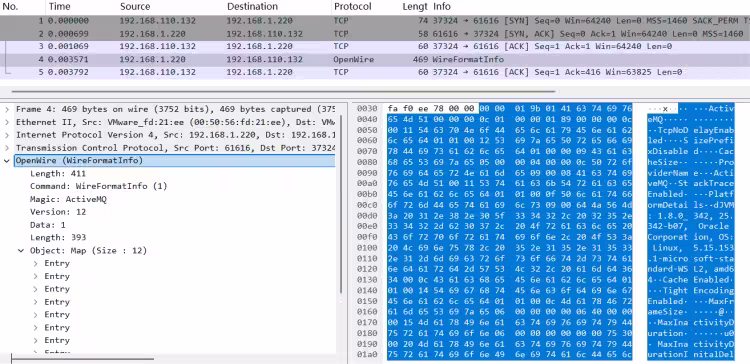Viewport: 750px width, 364px height.
Task: Expand the Ethernet II details row
Action: pos(7,122)
